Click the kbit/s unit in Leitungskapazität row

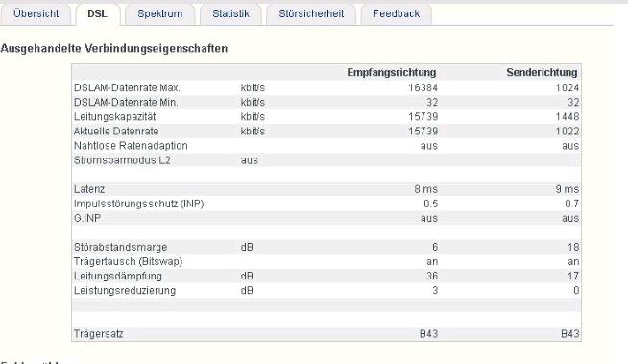point(253,117)
